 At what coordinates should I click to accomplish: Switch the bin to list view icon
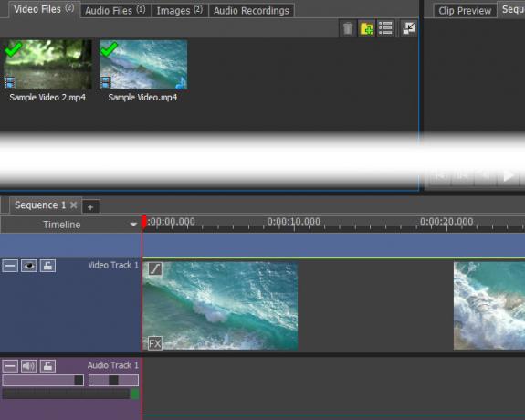click(x=385, y=28)
